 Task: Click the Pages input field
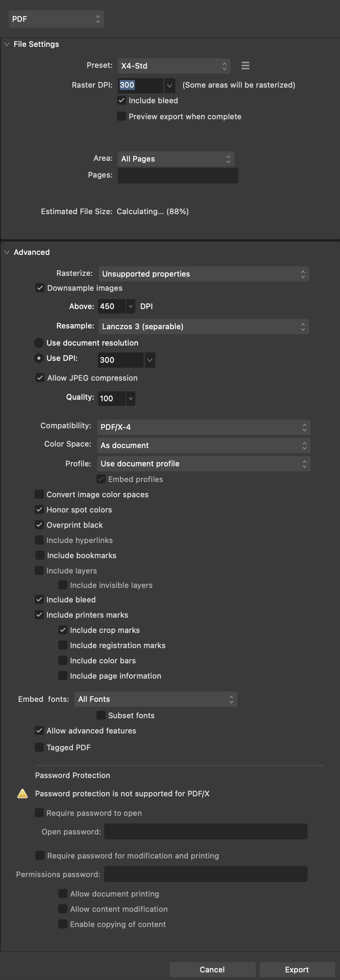point(178,176)
